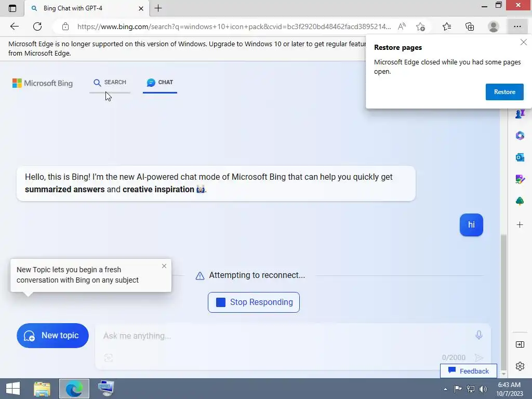Hide the sidebar with the panel icon
This screenshot has height=399, width=532.
(520, 345)
